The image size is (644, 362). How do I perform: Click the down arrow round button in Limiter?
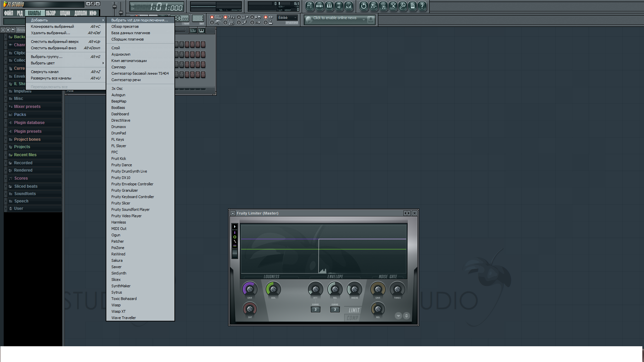pos(398,316)
